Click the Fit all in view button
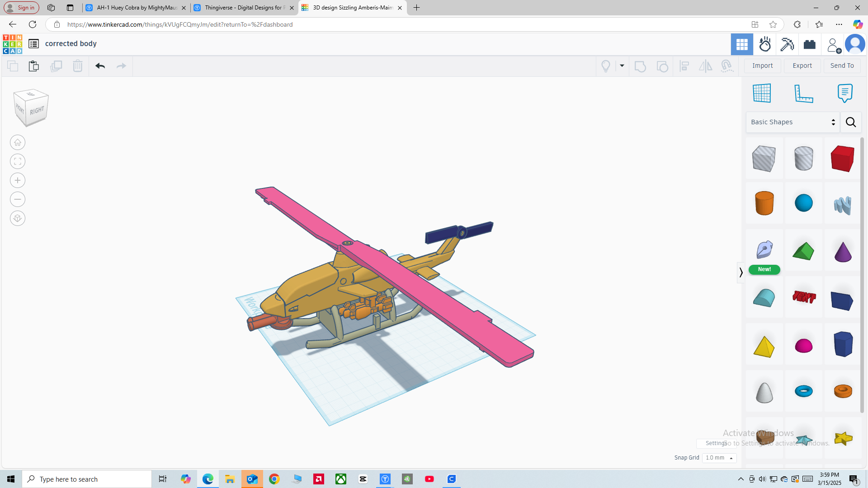Image resolution: width=868 pixels, height=488 pixels. coord(18,162)
